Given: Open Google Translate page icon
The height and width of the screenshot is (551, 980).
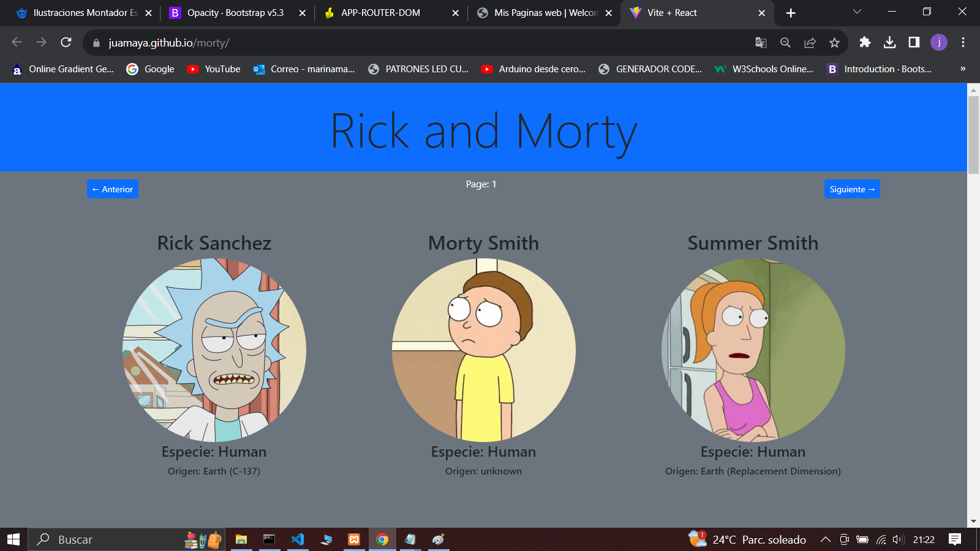Looking at the screenshot, I should pyautogui.click(x=761, y=42).
